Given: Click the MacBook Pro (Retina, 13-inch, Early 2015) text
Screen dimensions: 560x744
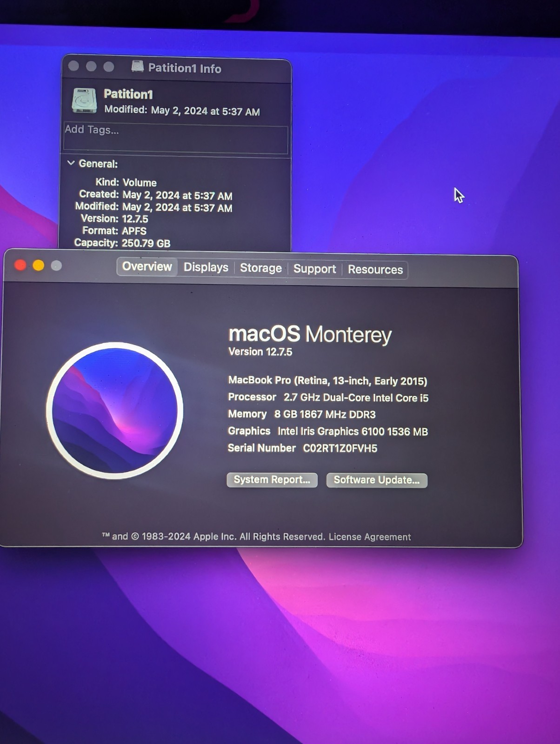Looking at the screenshot, I should (x=327, y=381).
